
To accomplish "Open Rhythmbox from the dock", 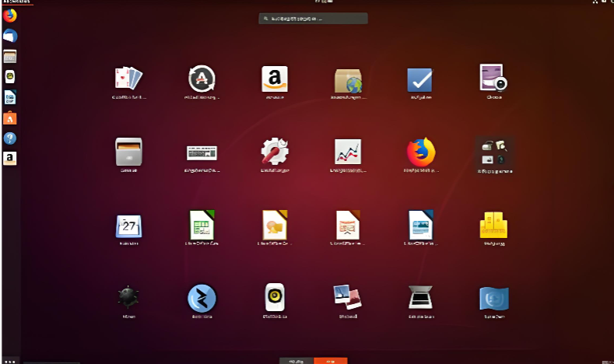I will tap(10, 77).
